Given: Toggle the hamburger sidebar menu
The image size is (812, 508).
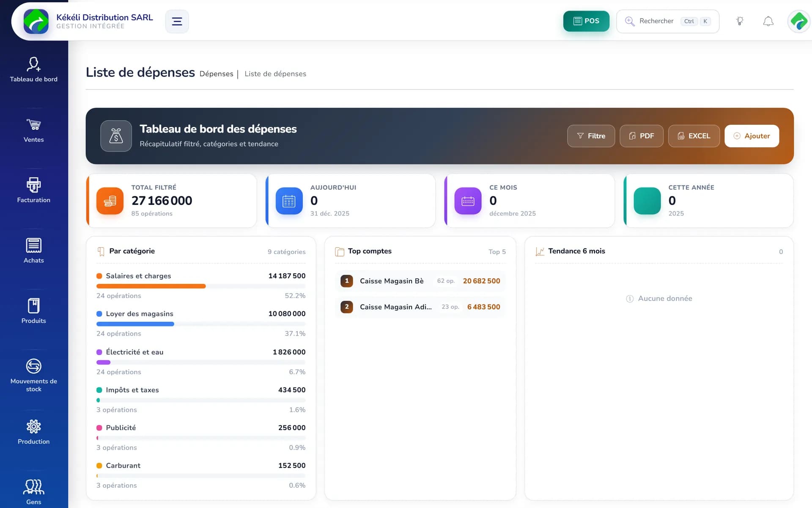Looking at the screenshot, I should 177,21.
